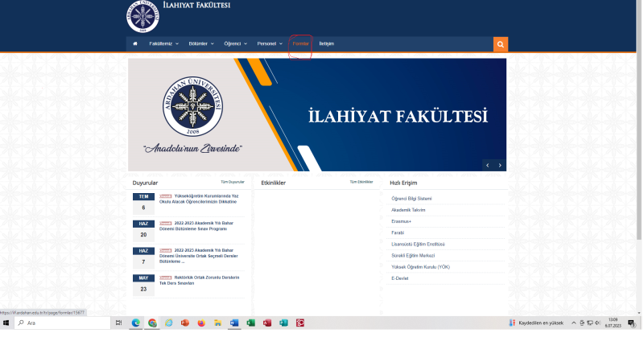Open the İletişim menu item

pos(327,43)
